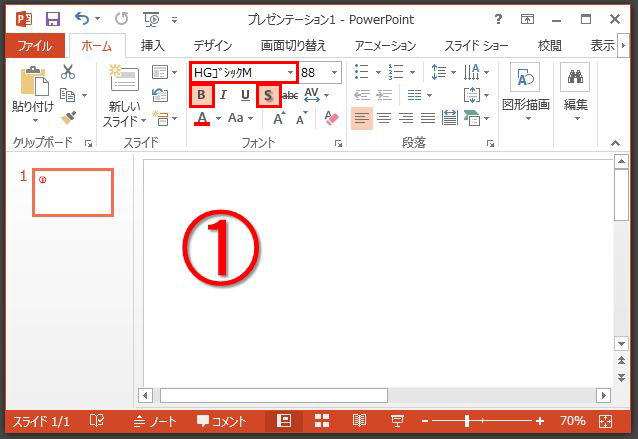This screenshot has width=638, height=439.
Task: Switch to the デザイン tab
Action: pos(212,46)
